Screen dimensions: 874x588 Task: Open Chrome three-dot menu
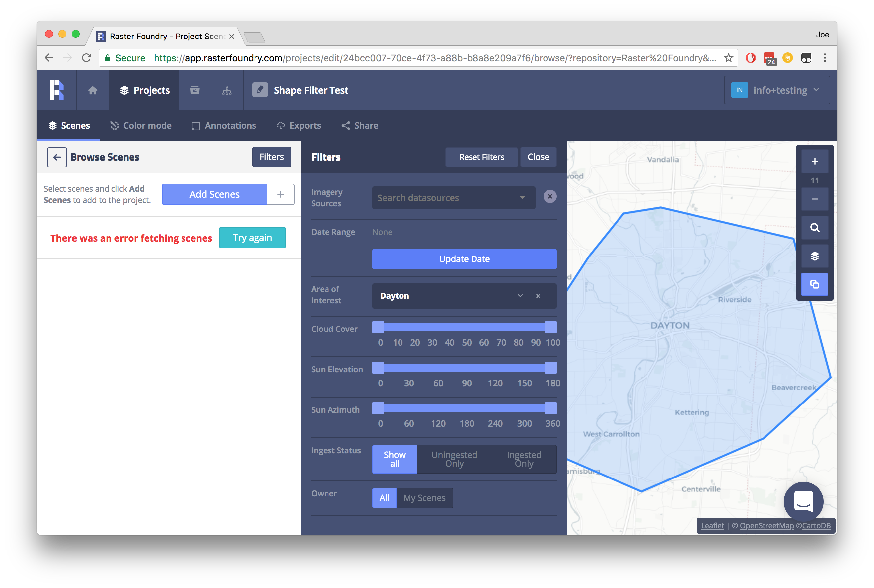tap(825, 58)
